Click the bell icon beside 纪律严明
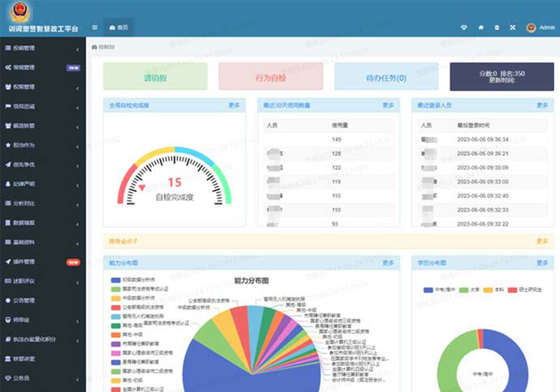Image resolution: width=560 pixels, height=392 pixels. 8,184
